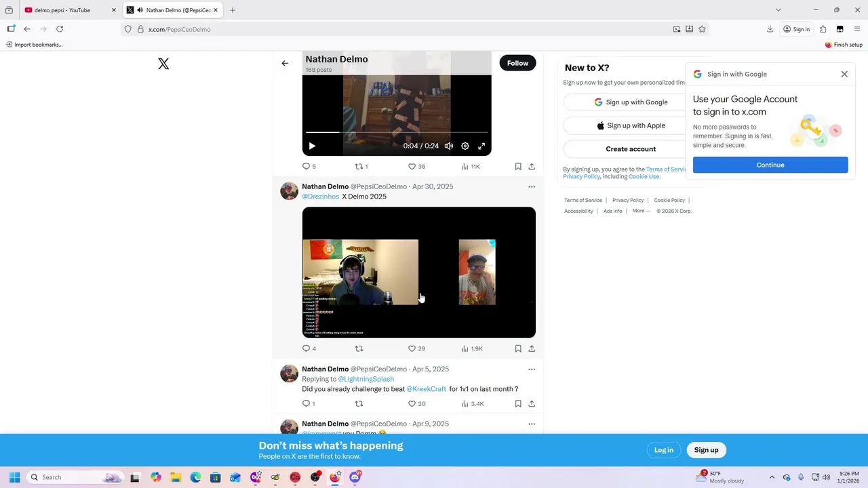The height and width of the screenshot is (488, 868).
Task: Open the Firefox application hamburger menu
Action: (857, 29)
